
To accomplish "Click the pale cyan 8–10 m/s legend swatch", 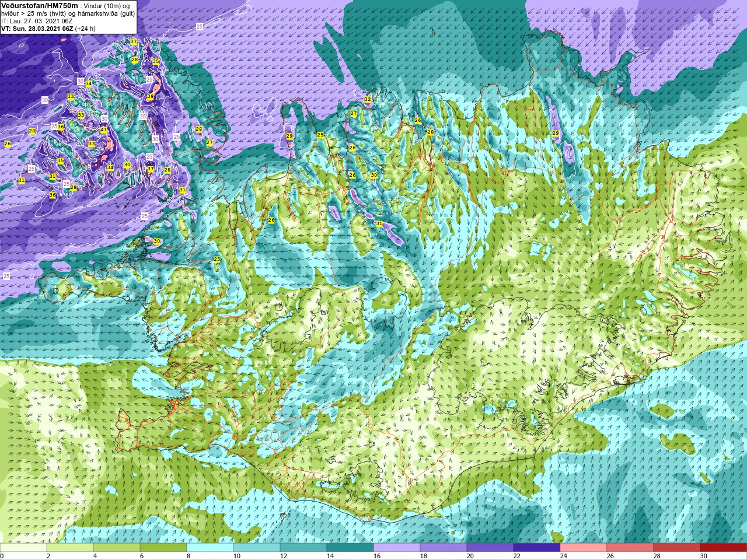I will coord(210,548).
